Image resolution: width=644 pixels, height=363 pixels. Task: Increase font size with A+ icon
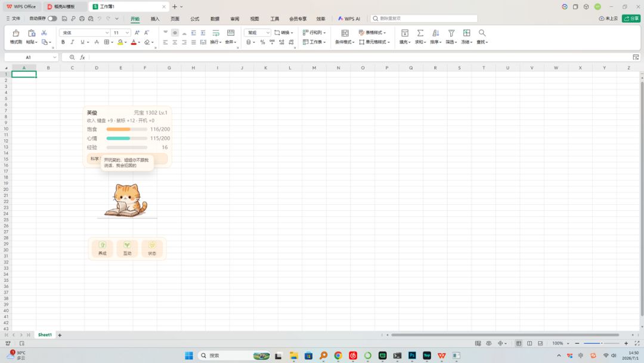coord(137,32)
